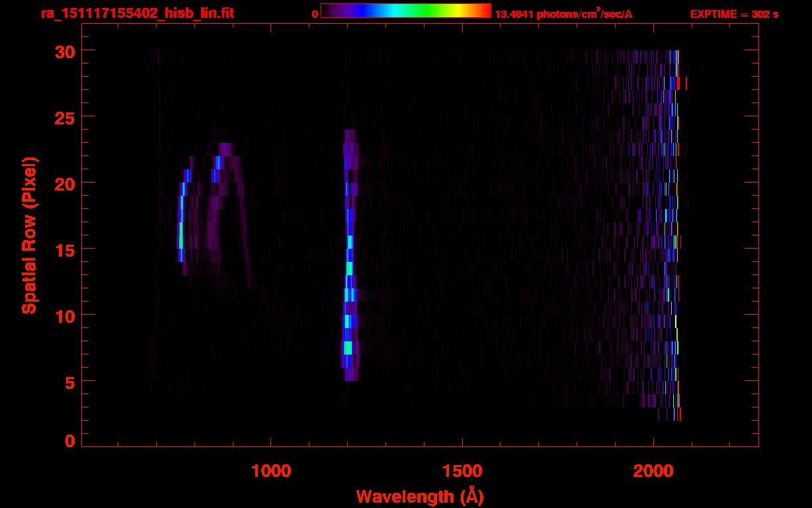Click the bright emission line near 1200 Å
The height and width of the screenshot is (508, 812).
coord(350,255)
